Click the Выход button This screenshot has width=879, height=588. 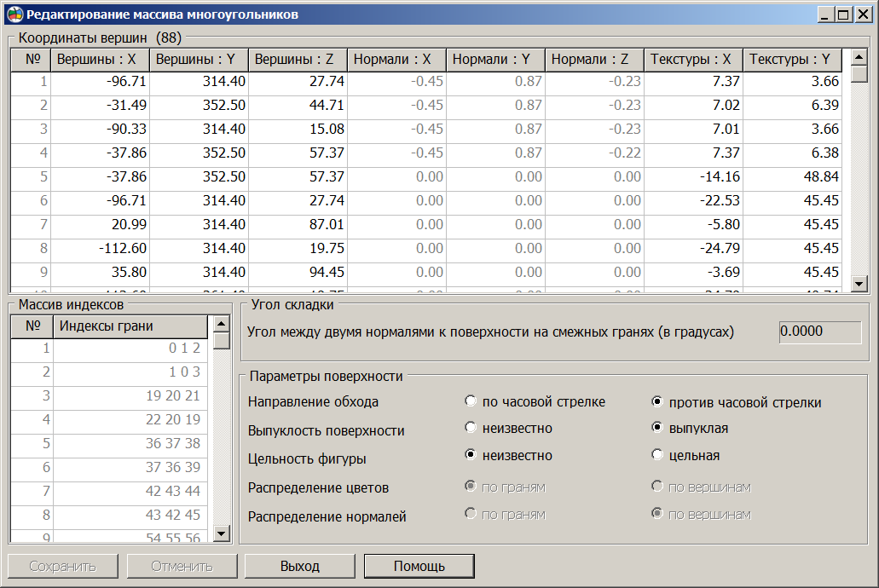pos(298,565)
